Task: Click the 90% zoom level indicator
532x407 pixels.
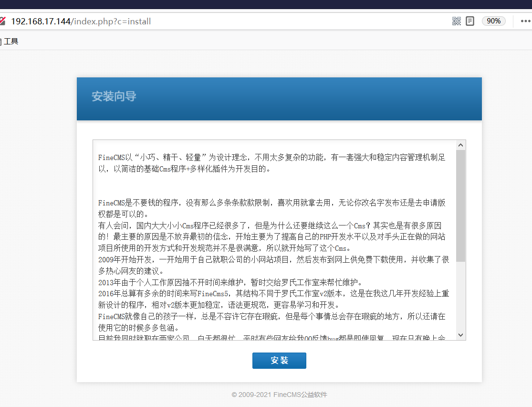Action: tap(494, 21)
